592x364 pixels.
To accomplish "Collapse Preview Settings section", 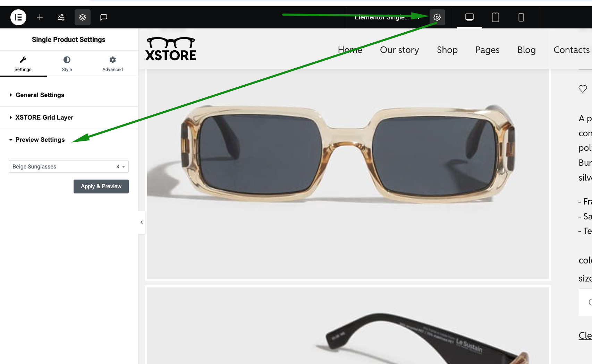I will pyautogui.click(x=69, y=140).
